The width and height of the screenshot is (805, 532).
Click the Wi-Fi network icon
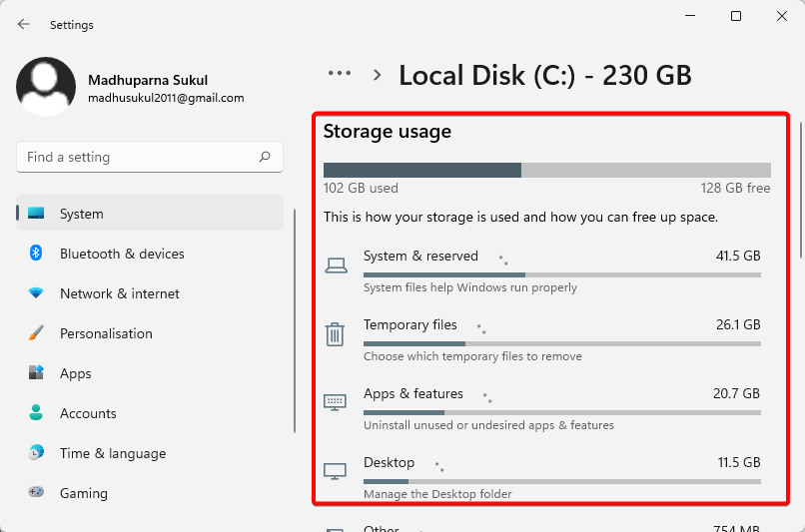point(36,292)
